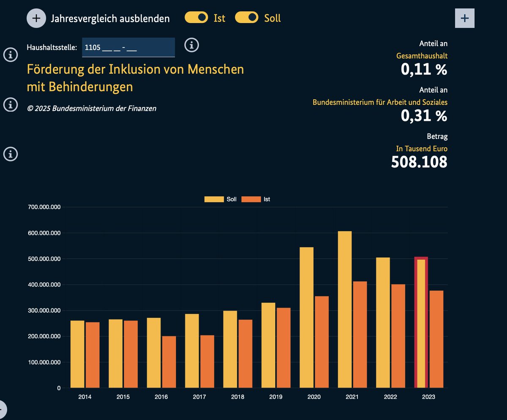Click info icon next to Haushaltsstelle field
This screenshot has height=420, width=507.
(x=192, y=45)
